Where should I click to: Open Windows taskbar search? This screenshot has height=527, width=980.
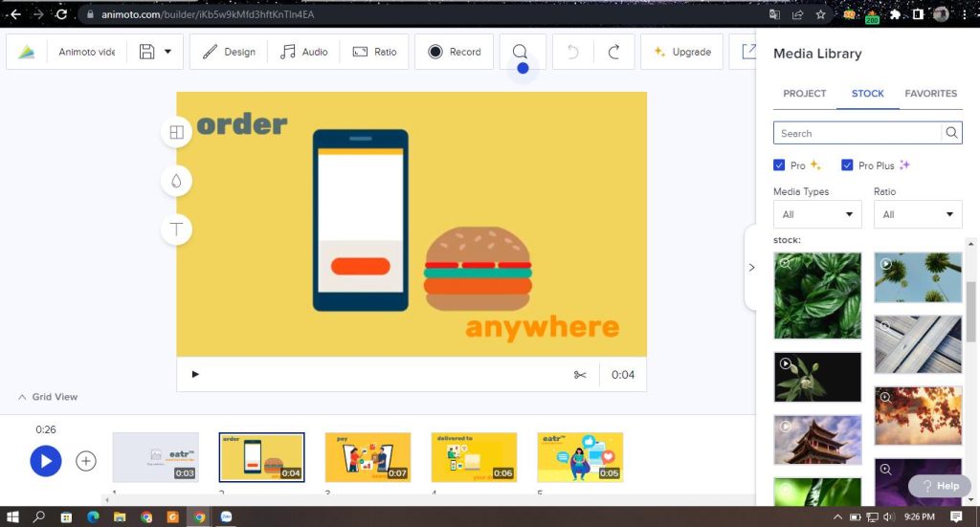[x=38, y=516]
